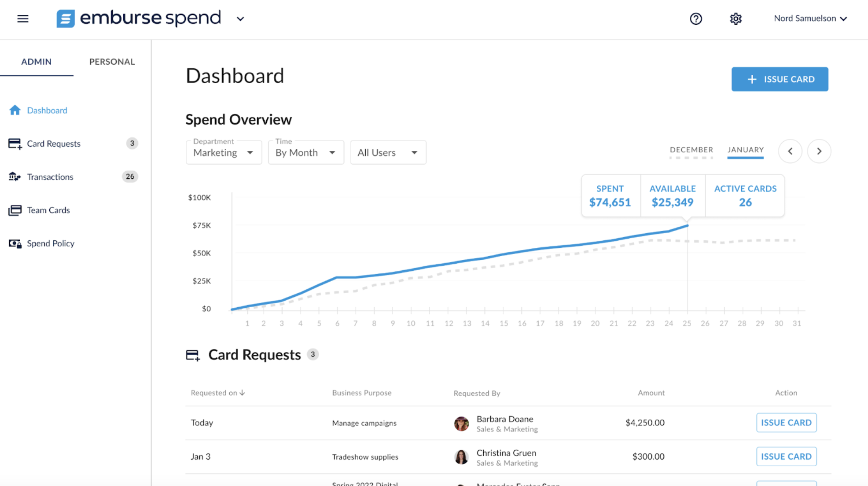Expand the Nord Samuelson account menu

pyautogui.click(x=810, y=18)
